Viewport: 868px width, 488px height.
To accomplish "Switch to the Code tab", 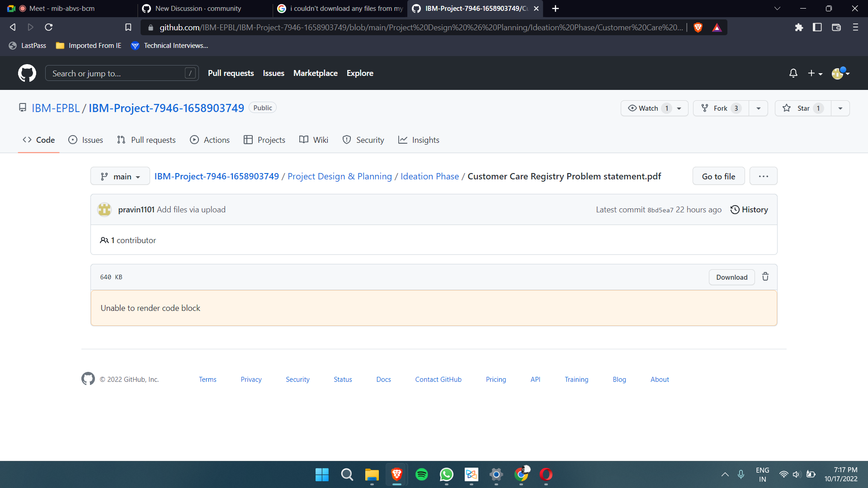I will coord(39,140).
